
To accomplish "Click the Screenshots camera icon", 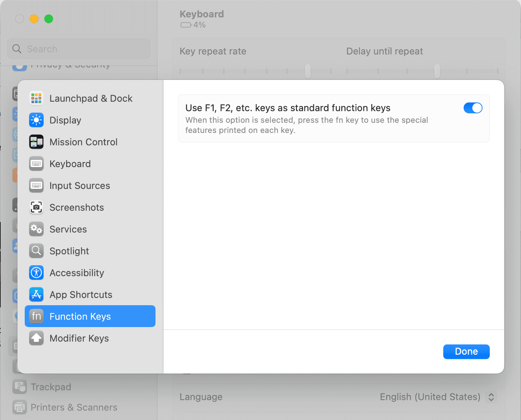I will pos(36,207).
